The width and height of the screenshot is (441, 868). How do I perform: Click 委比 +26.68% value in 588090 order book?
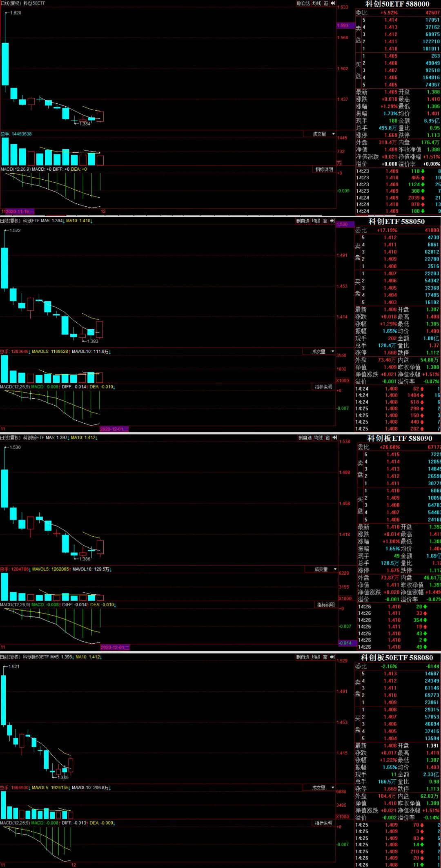pos(390,447)
